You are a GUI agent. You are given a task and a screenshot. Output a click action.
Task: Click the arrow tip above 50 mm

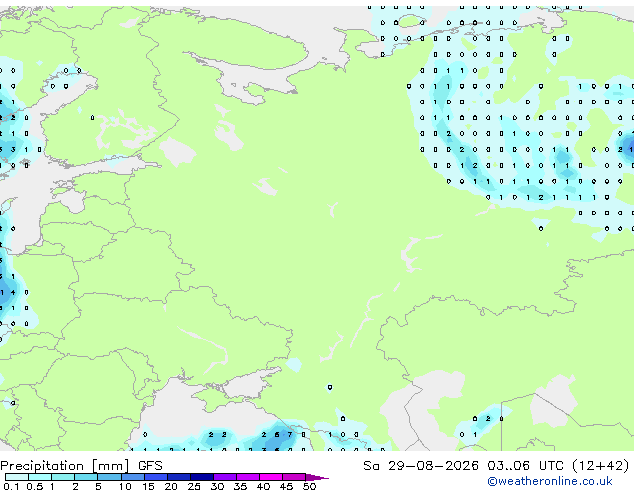coord(317,477)
